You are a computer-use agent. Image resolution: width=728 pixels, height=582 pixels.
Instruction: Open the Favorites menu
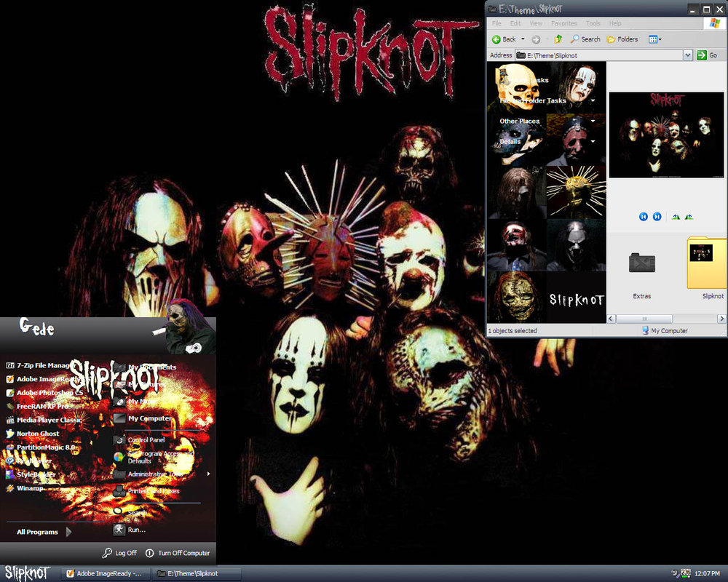(x=563, y=23)
